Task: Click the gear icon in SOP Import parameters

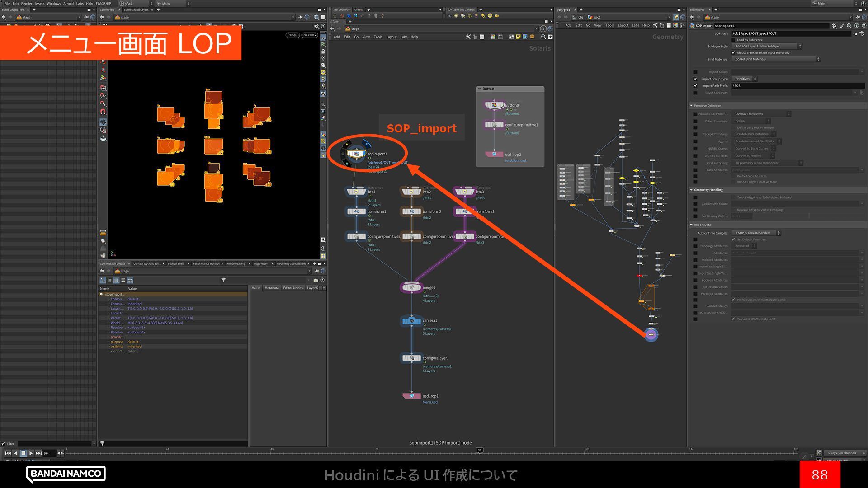Action: 834,26
